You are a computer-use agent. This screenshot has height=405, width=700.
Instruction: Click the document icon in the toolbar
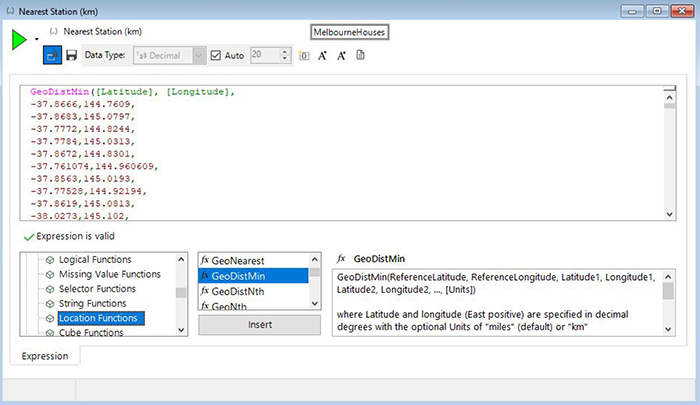(360, 55)
